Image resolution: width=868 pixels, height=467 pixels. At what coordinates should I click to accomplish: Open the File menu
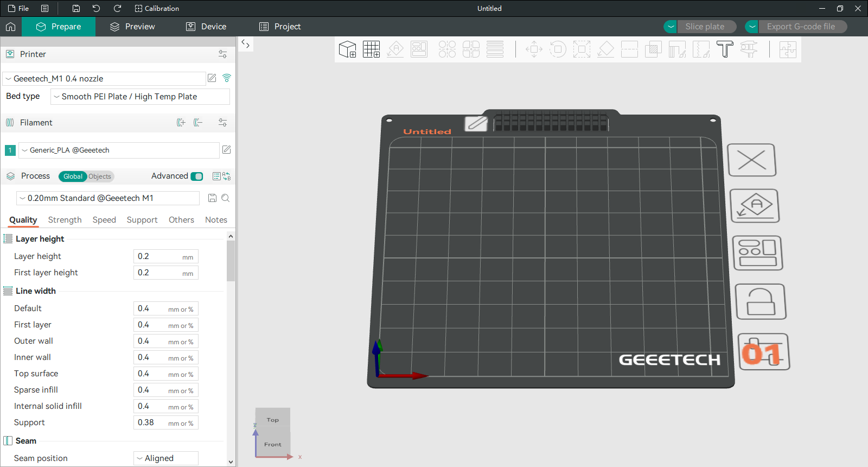coord(18,8)
